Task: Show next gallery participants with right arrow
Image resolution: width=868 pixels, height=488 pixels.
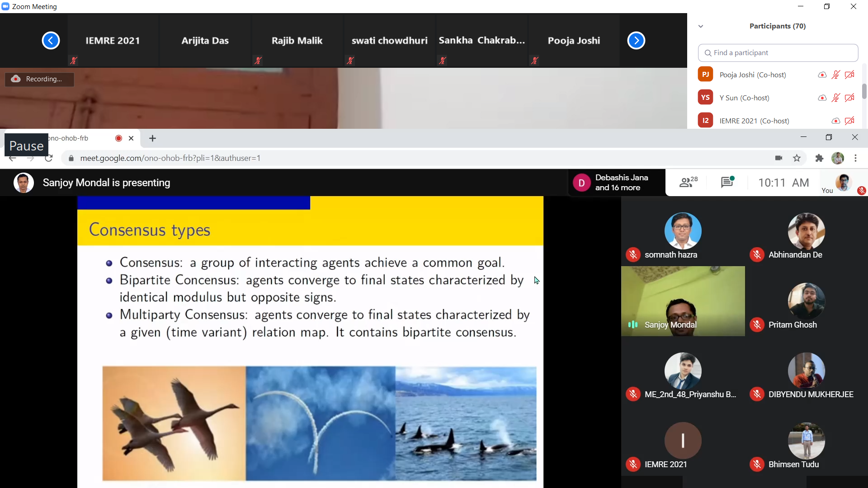Action: [636, 41]
